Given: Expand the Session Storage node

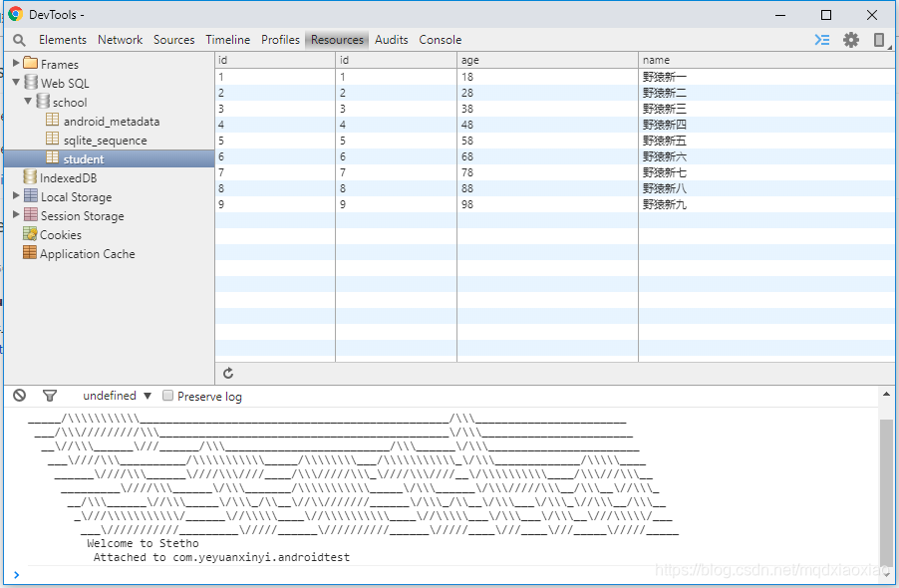Looking at the screenshot, I should [16, 214].
